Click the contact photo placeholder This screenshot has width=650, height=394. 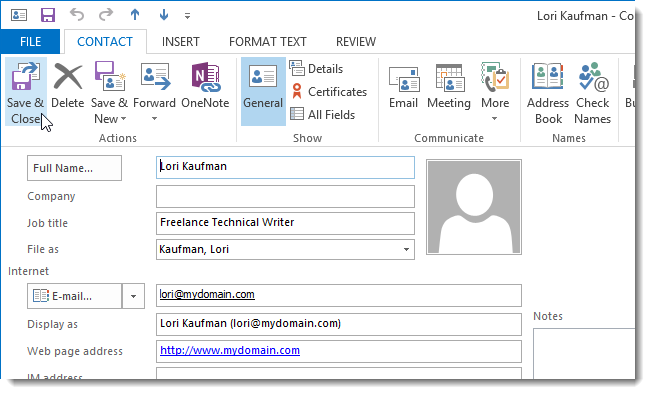(x=474, y=207)
